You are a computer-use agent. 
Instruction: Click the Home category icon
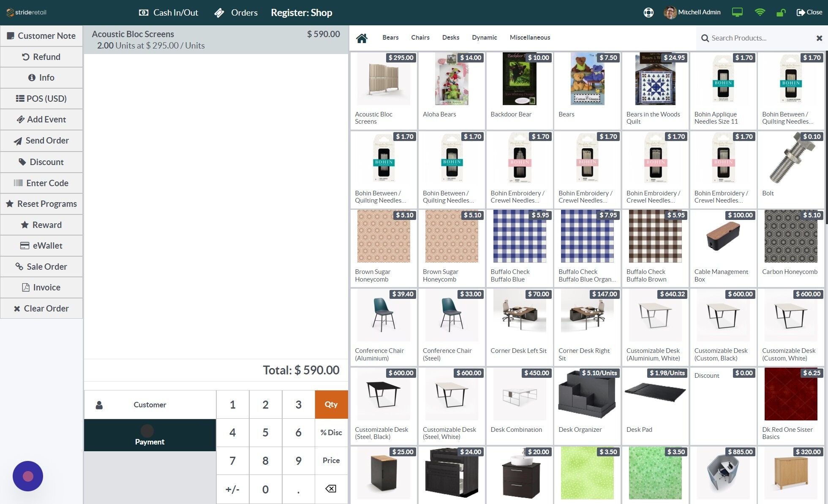[x=362, y=38]
